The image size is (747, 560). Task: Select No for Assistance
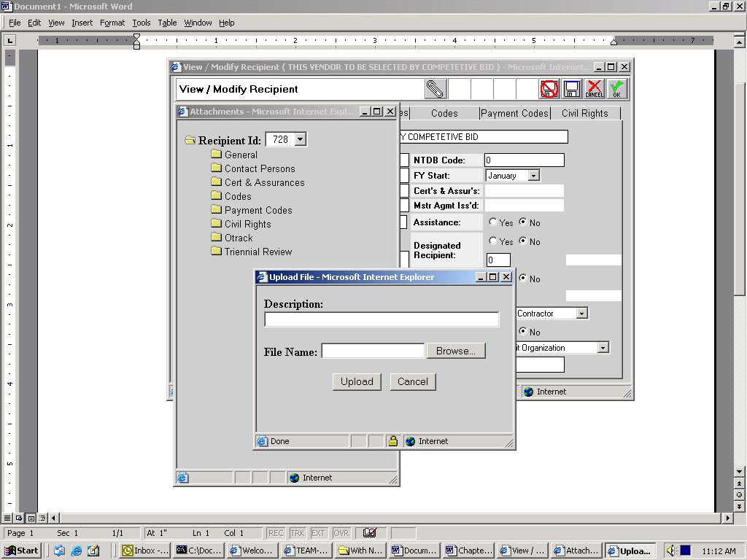point(522,222)
